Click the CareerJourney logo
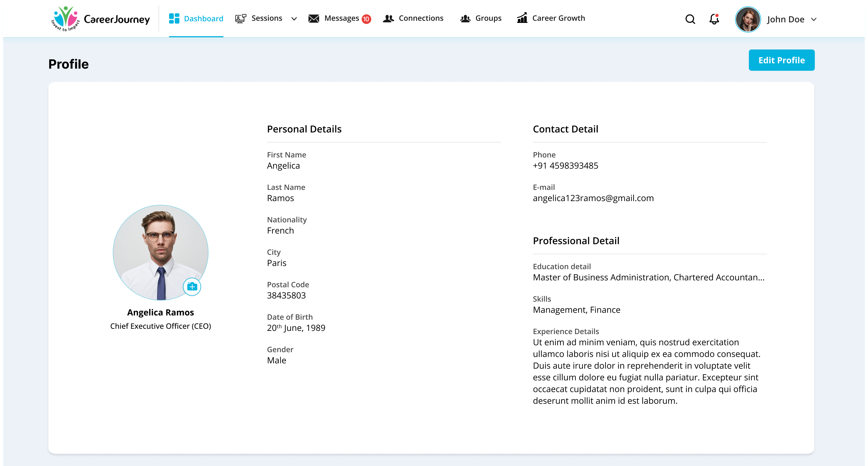868x466 pixels. click(x=101, y=19)
